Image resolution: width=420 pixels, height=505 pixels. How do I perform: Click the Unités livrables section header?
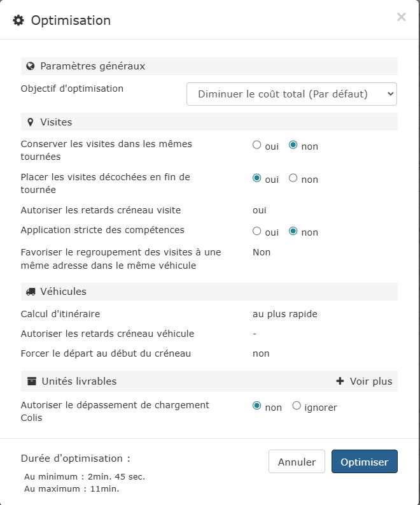pos(79,381)
